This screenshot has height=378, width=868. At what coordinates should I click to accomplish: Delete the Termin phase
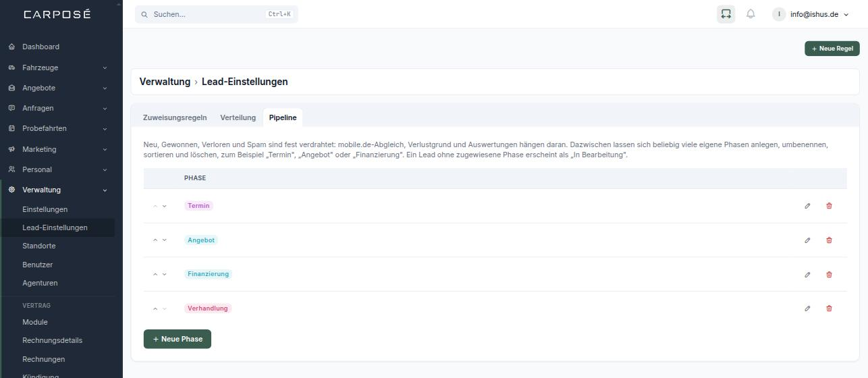coord(829,206)
